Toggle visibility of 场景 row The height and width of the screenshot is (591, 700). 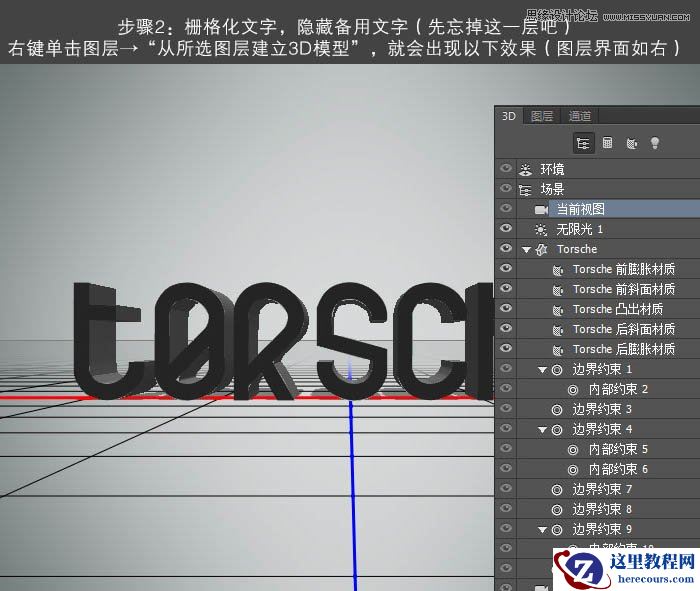coord(506,188)
